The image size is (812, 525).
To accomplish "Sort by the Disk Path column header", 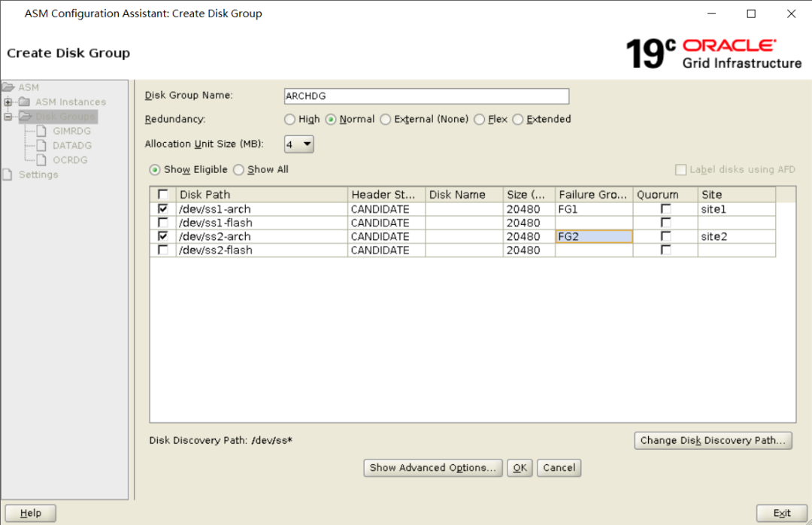I will click(262, 194).
